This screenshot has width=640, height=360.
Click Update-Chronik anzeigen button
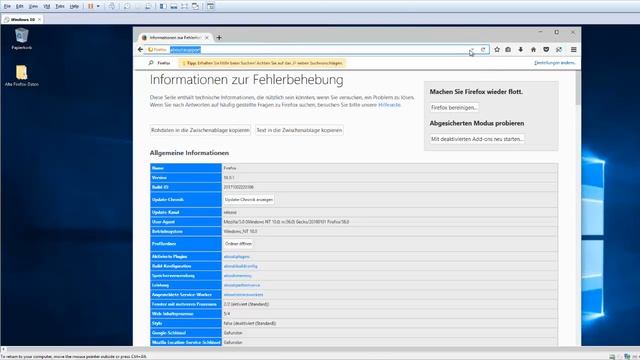[x=249, y=200]
